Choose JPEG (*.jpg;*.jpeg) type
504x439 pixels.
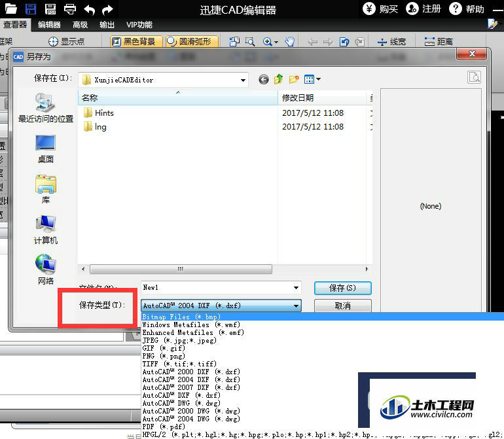pos(179,340)
